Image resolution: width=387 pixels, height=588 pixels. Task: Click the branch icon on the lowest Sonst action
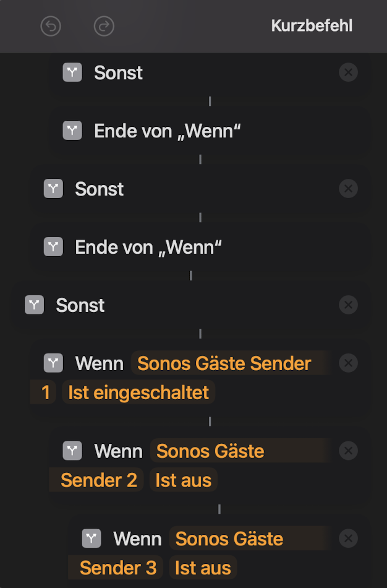point(34,305)
